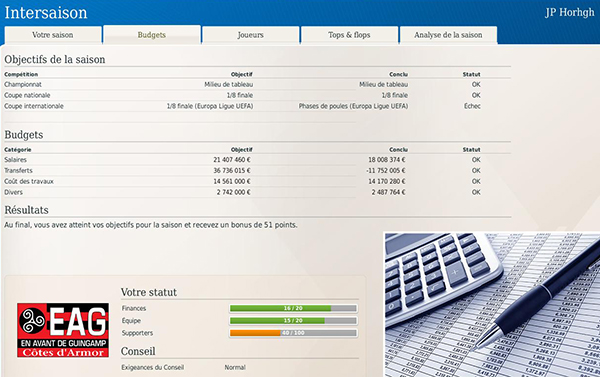
Task: Click the Exigences du Conseil Normal value
Action: pos(235,367)
